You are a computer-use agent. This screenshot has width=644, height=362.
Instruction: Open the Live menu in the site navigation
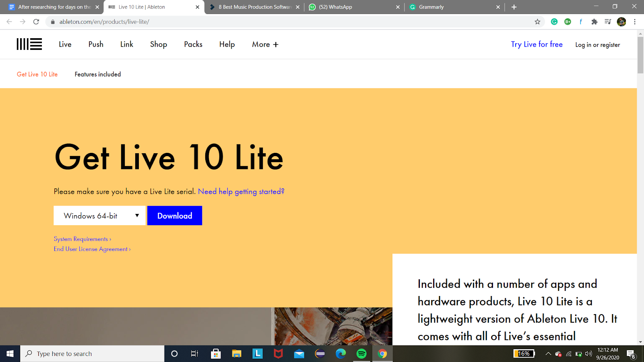65,44
